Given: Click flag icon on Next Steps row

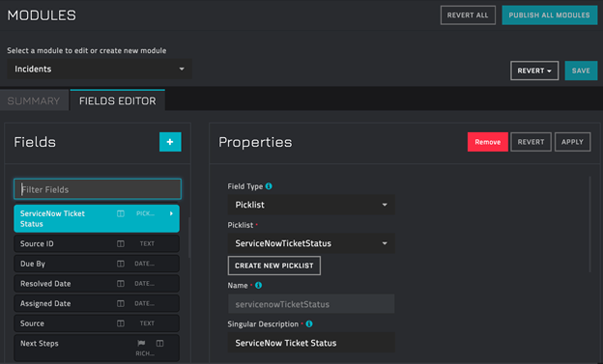Looking at the screenshot, I should pos(141,343).
